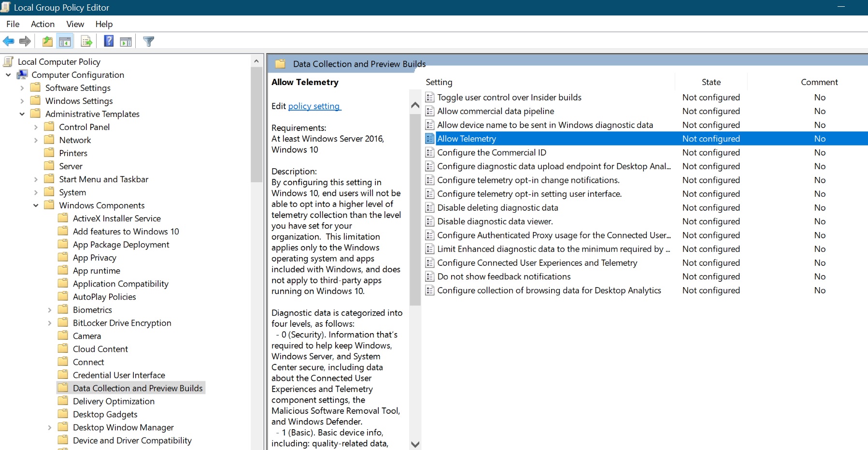Select the Allow Telemetry policy icon
Image resolution: width=868 pixels, height=450 pixels.
point(430,139)
